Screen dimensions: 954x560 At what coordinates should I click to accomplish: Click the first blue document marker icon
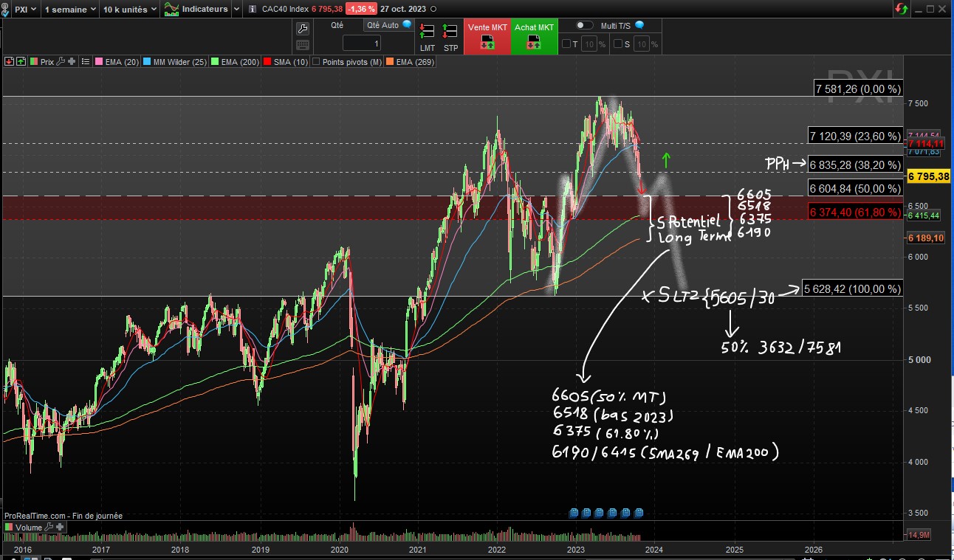click(574, 512)
